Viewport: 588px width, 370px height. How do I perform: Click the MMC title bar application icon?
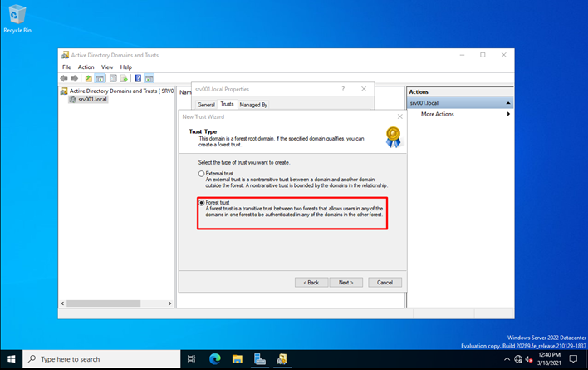(66, 55)
